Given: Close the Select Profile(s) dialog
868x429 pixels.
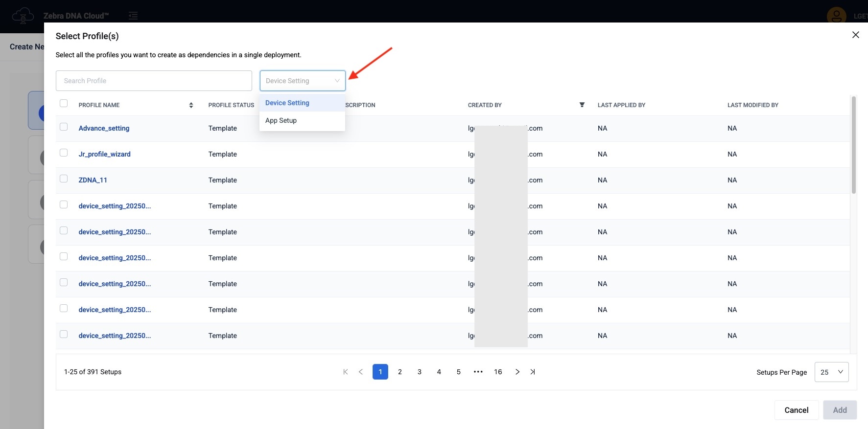Looking at the screenshot, I should point(855,35).
